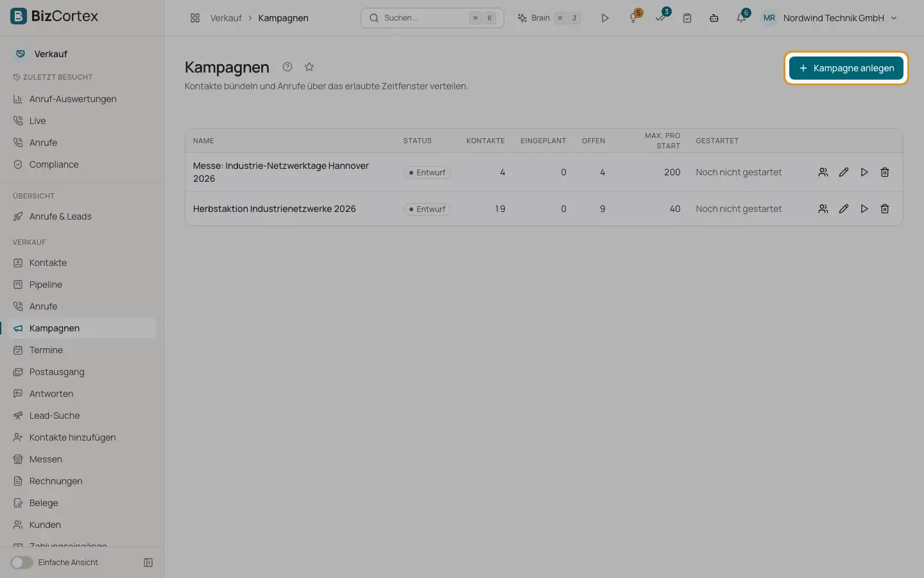Expand the Nordwind Technik GmbH account menu
924x578 pixels.
(830, 18)
